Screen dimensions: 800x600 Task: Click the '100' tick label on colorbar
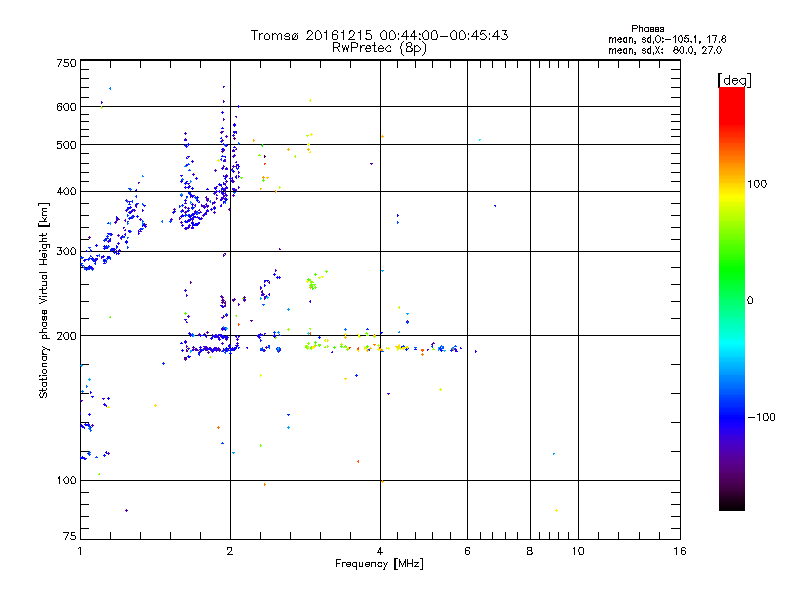757,184
